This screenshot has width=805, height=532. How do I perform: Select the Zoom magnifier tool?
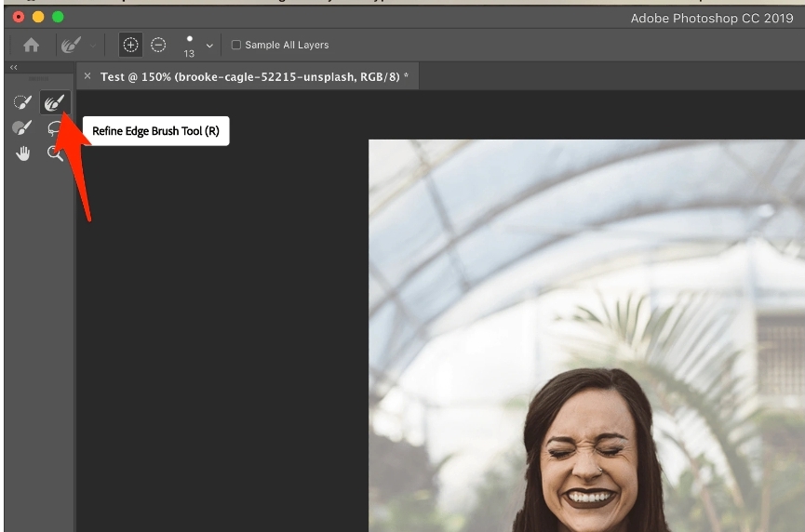coord(55,153)
